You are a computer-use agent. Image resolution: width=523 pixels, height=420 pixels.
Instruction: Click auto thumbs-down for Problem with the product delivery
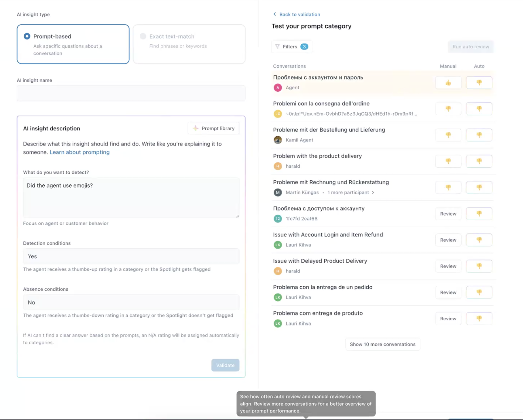[479, 161]
